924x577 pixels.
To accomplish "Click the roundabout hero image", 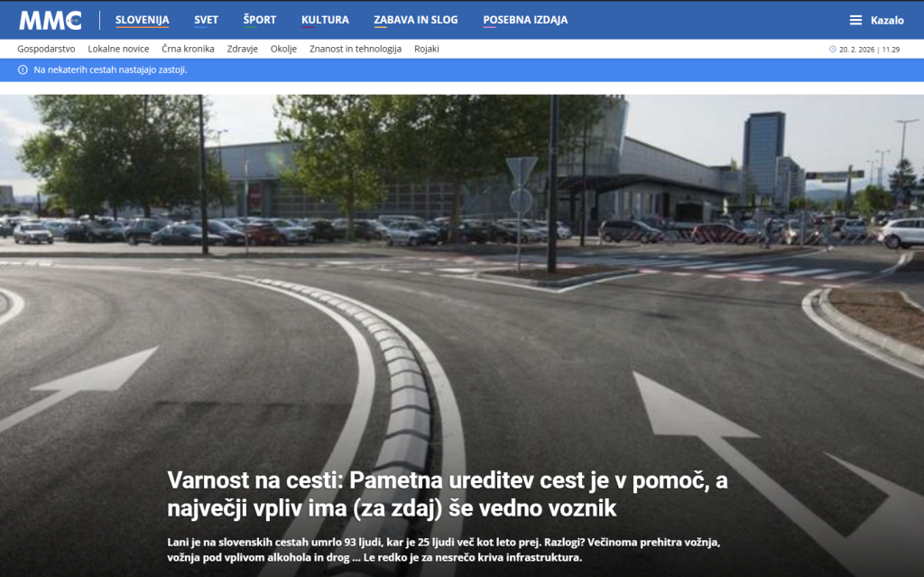I will pos(462,271).
